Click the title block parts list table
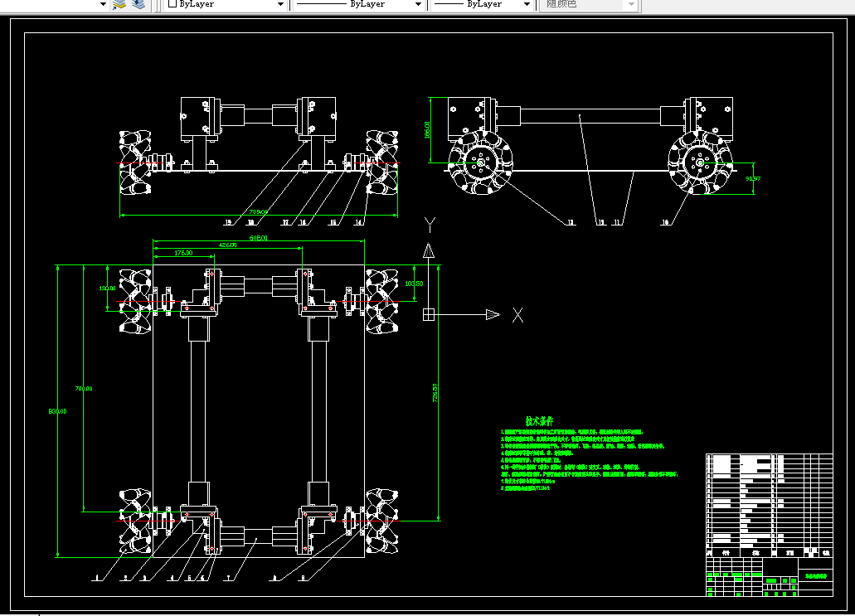Screen dimensions: 855x616 pyautogui.click(x=770, y=506)
